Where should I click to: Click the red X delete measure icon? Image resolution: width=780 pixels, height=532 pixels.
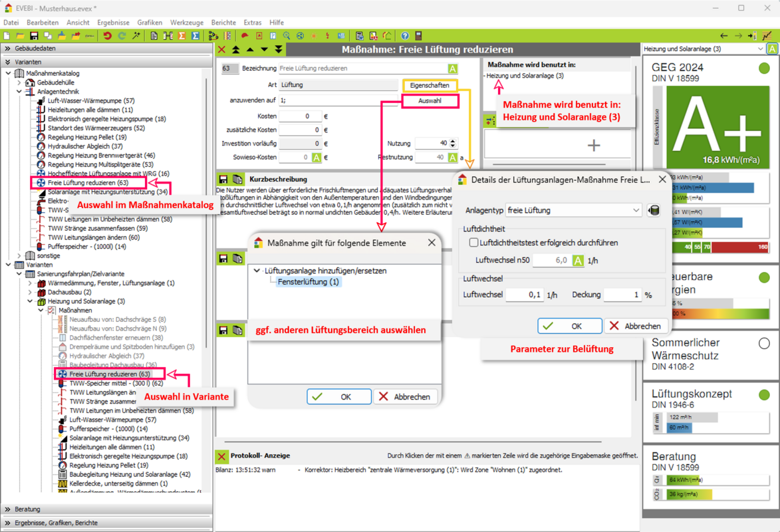click(222, 50)
